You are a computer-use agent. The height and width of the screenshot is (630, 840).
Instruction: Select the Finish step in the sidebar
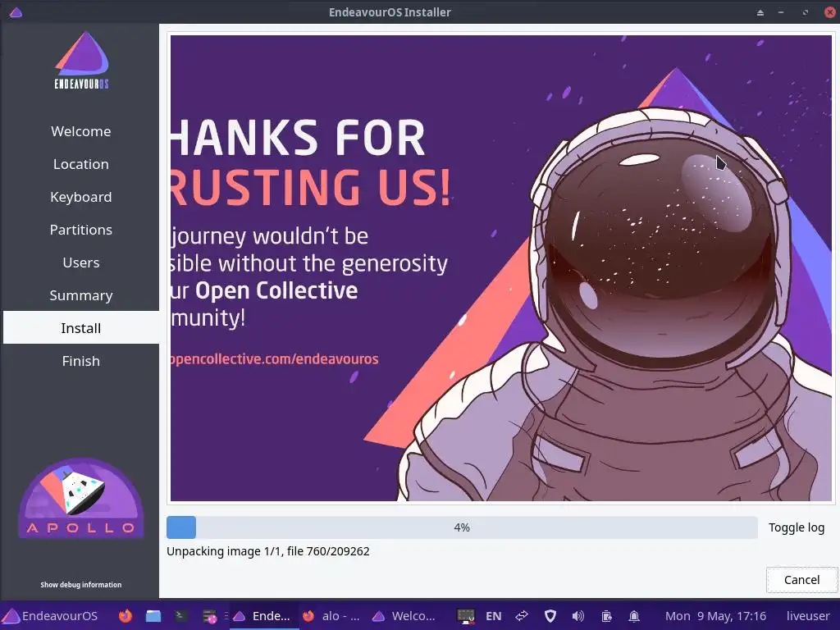click(81, 361)
